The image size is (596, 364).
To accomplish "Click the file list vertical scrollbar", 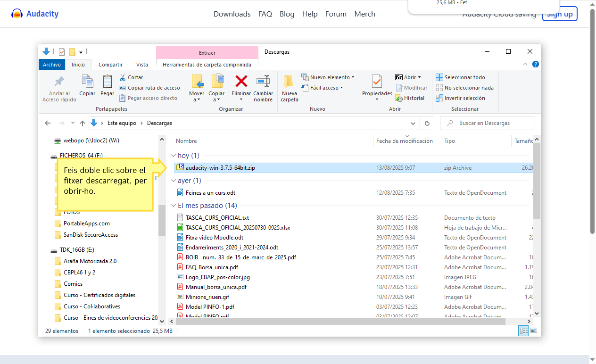I will pos(537,181).
